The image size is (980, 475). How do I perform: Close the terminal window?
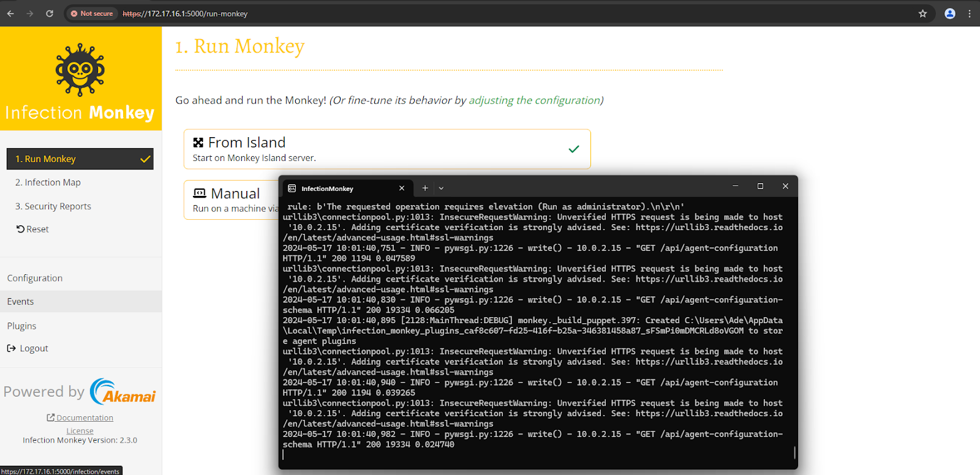[x=785, y=186]
